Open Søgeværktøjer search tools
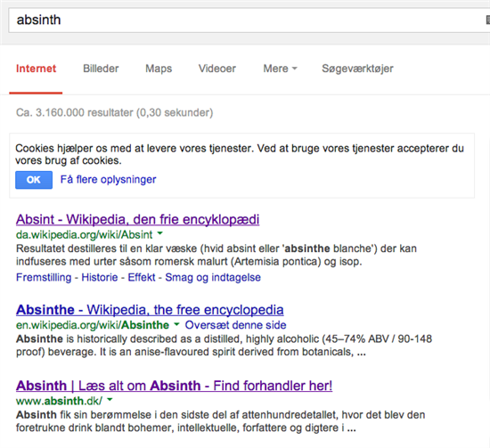 [x=357, y=69]
